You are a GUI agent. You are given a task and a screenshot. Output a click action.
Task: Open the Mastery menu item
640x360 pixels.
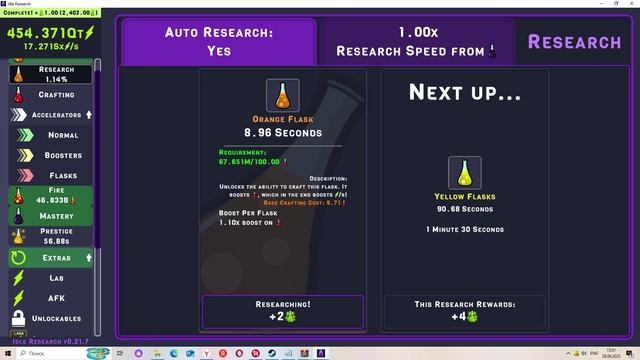point(51,216)
